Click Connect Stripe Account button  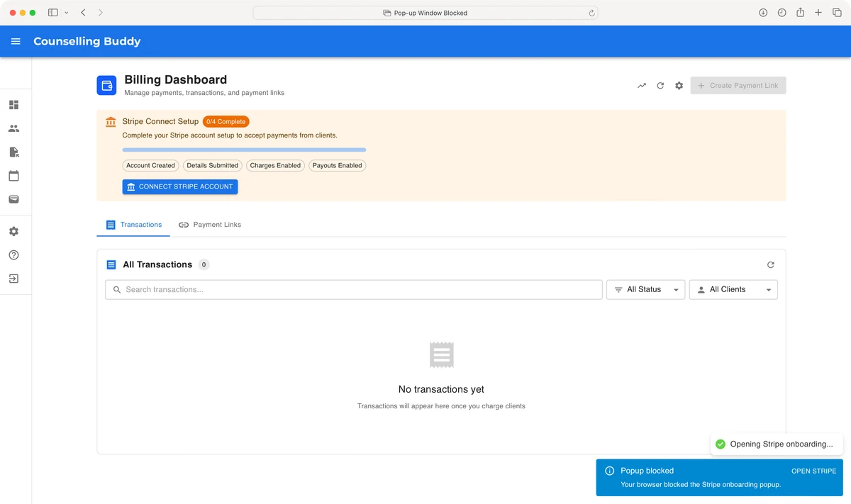[180, 186]
